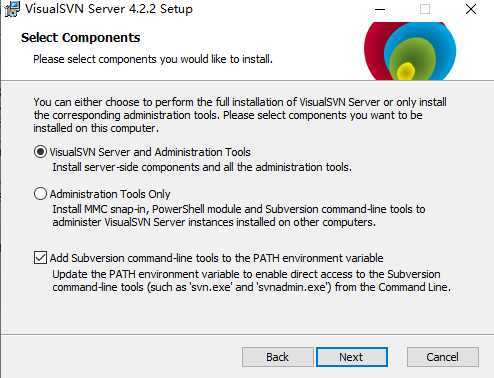This screenshot has height=378, width=494.
Task: Click the PATH environment variable option label
Action: click(x=216, y=258)
